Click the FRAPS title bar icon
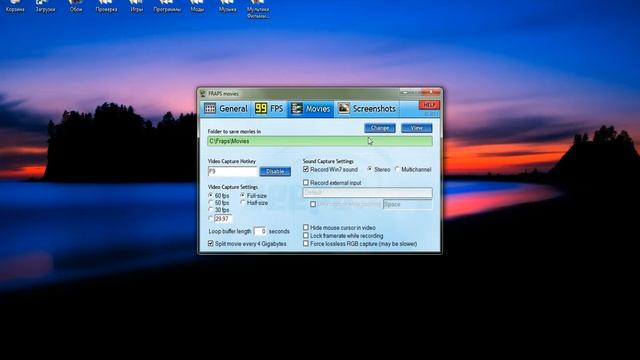Screen dimensions: 640x360 (x=203, y=94)
